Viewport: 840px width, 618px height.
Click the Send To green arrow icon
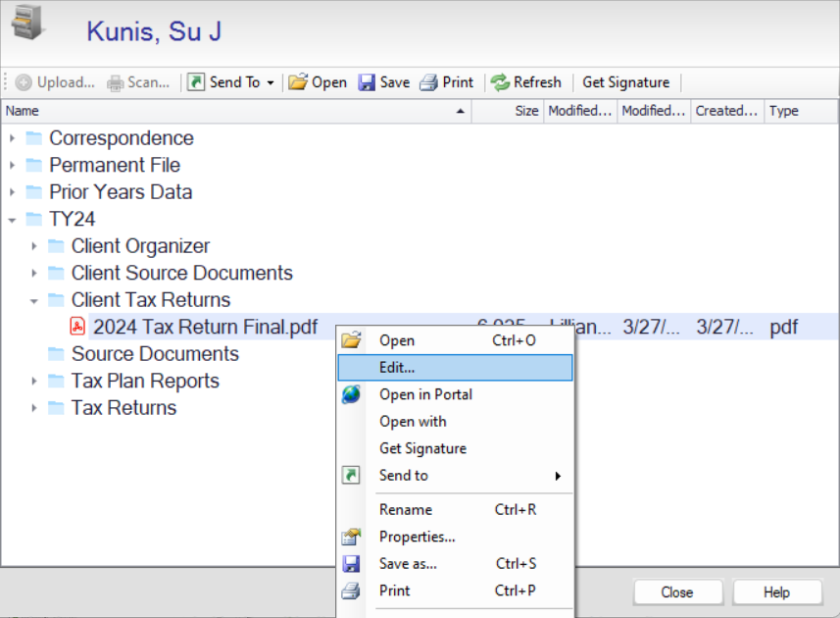(x=198, y=82)
